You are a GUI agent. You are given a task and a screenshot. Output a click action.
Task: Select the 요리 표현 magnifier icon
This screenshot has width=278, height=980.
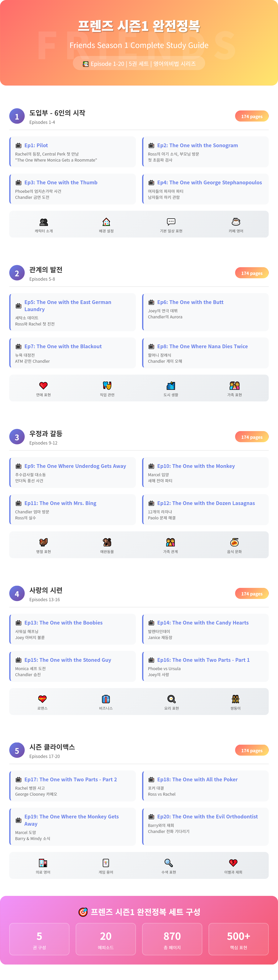click(172, 699)
